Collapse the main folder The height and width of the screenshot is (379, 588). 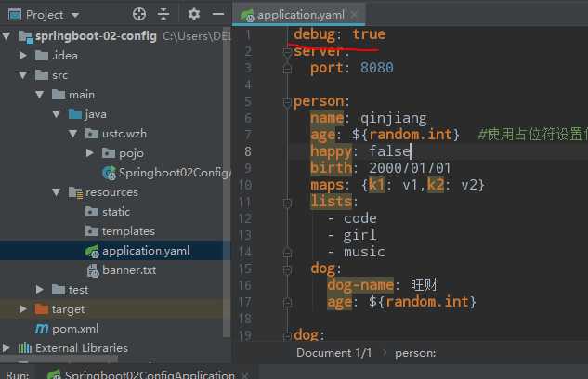[40, 95]
